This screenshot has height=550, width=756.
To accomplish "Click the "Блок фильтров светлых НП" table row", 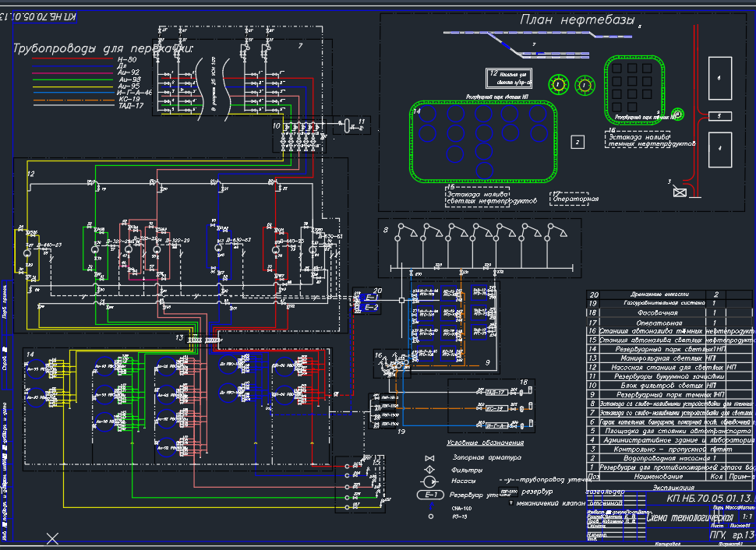I will 669,386.
